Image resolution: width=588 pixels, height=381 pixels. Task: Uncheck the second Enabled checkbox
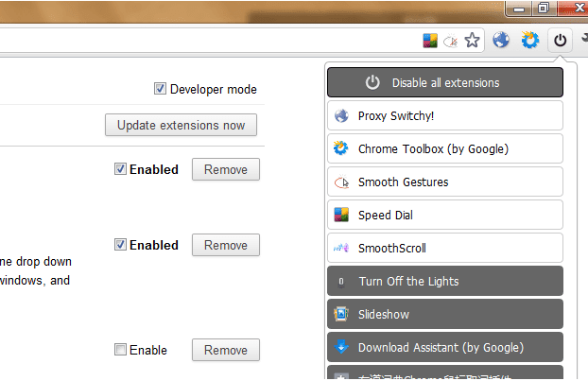pyautogui.click(x=120, y=245)
